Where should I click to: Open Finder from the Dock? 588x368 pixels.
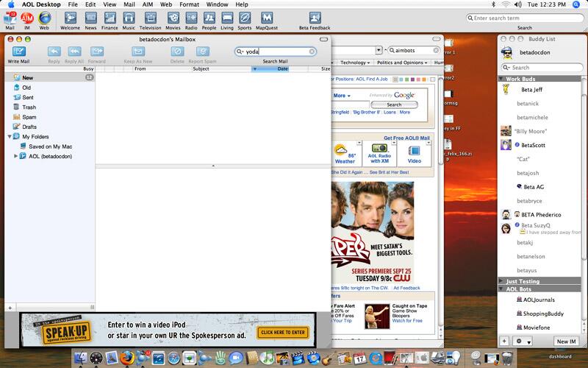click(x=80, y=358)
